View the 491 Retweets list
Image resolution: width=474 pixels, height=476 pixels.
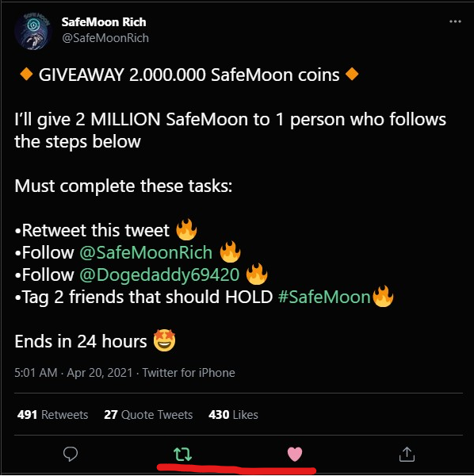pyautogui.click(x=53, y=415)
